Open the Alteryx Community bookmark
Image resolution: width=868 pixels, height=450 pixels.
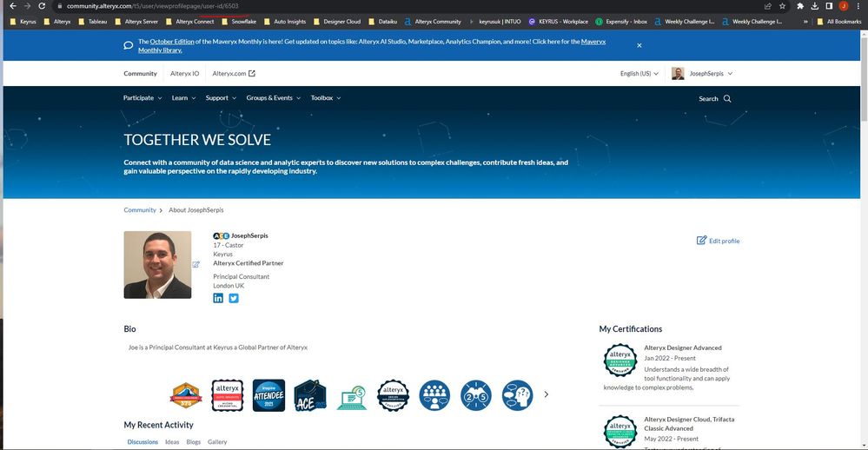click(433, 22)
